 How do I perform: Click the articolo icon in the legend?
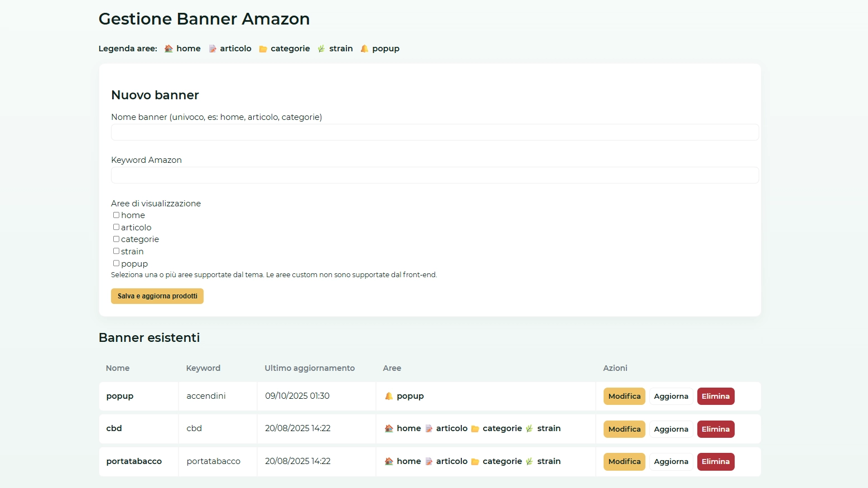[x=213, y=49]
